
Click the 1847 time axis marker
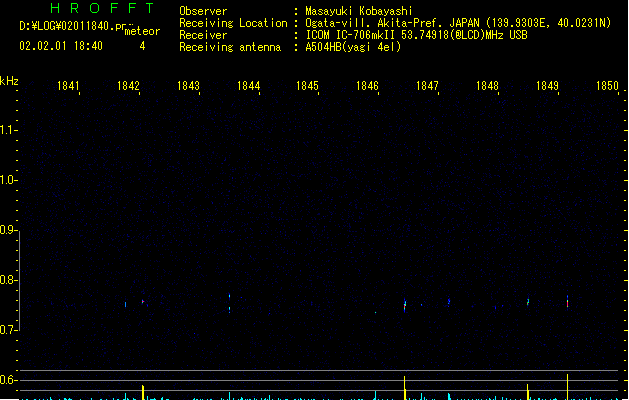point(427,86)
